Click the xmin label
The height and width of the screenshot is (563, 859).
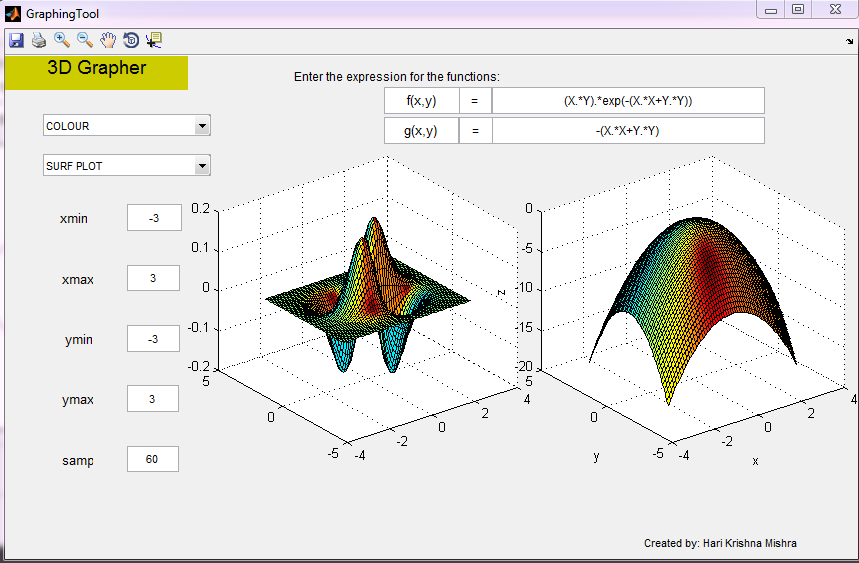pos(74,219)
